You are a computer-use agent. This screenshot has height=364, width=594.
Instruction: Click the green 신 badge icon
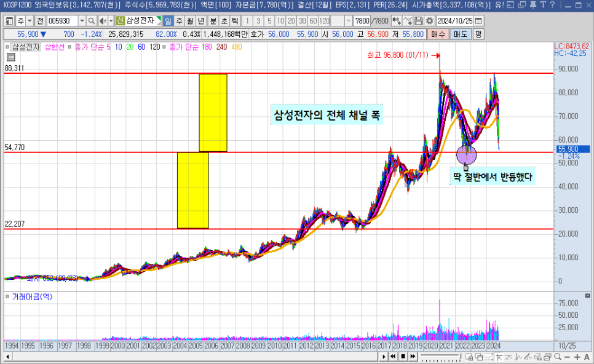[x=120, y=21]
